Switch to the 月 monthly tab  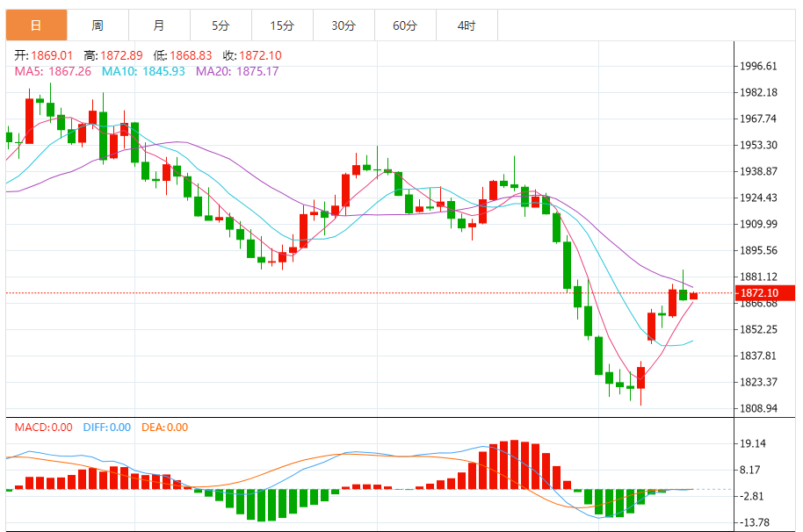pyautogui.click(x=159, y=25)
